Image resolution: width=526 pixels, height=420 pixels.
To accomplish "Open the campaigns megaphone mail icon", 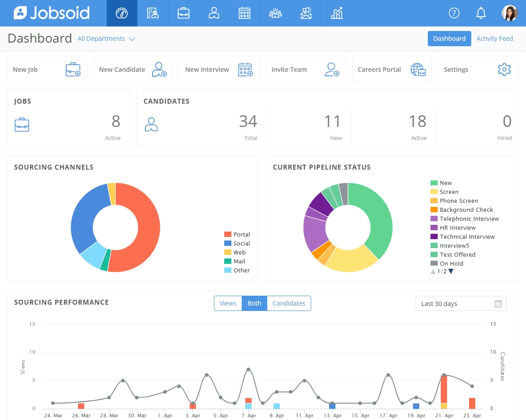I will tap(306, 13).
